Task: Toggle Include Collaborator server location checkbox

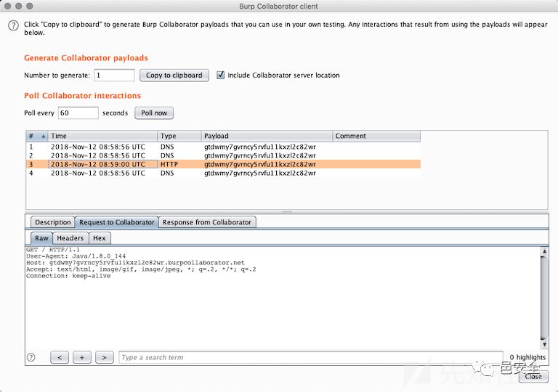Action: point(221,75)
